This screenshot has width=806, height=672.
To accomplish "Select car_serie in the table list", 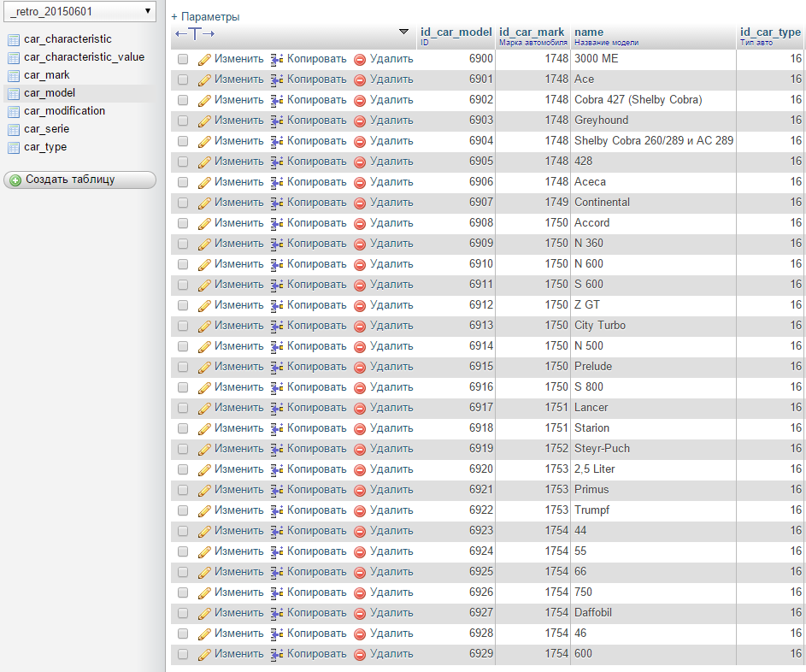I will tap(46, 129).
